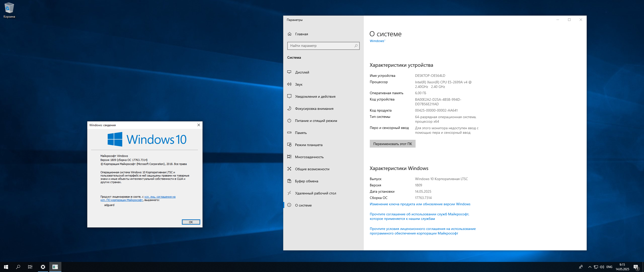Click edition text Windows 10 Корпоративная LTSC
This screenshot has height=272, width=644.
pos(441,179)
